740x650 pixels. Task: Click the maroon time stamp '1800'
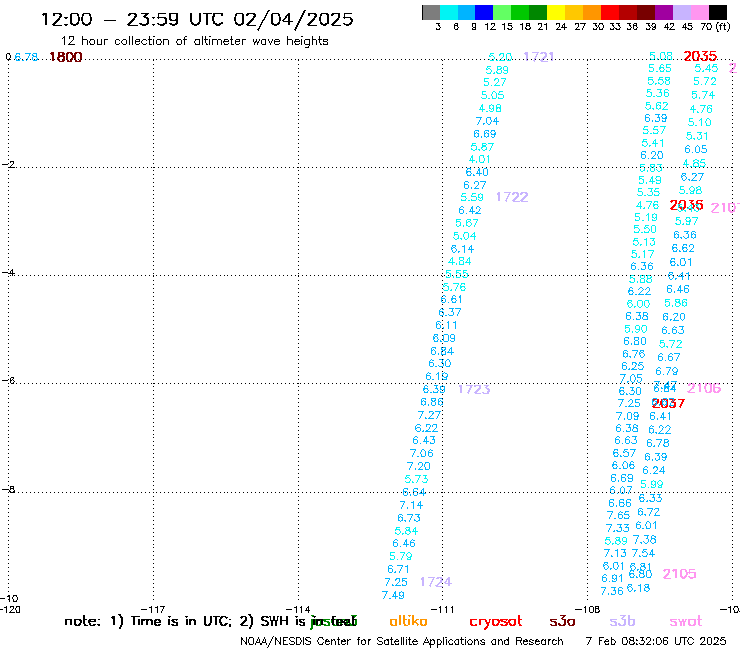pos(66,57)
